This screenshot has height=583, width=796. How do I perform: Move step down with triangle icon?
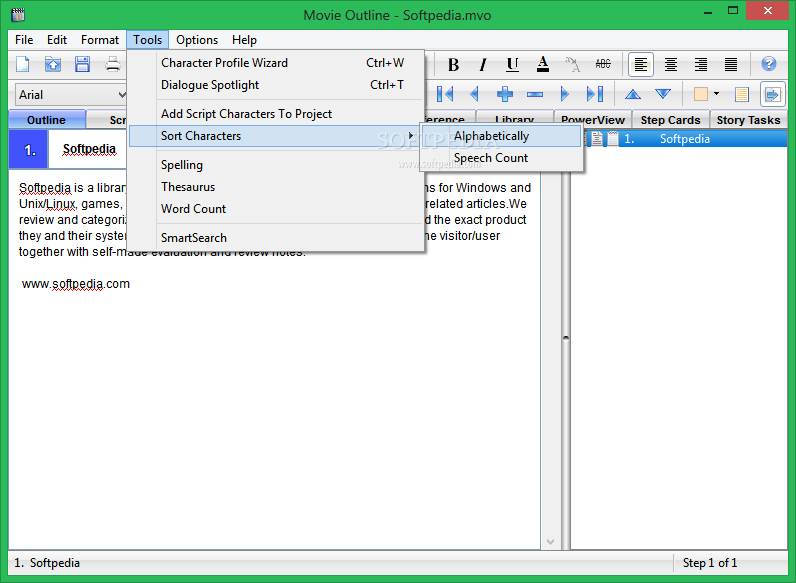pyautogui.click(x=663, y=94)
